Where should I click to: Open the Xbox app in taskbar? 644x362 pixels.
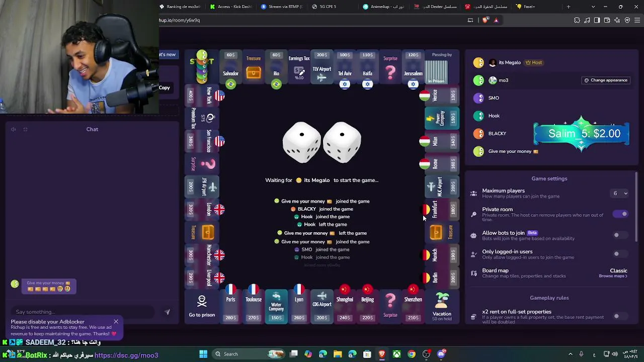tap(397, 354)
